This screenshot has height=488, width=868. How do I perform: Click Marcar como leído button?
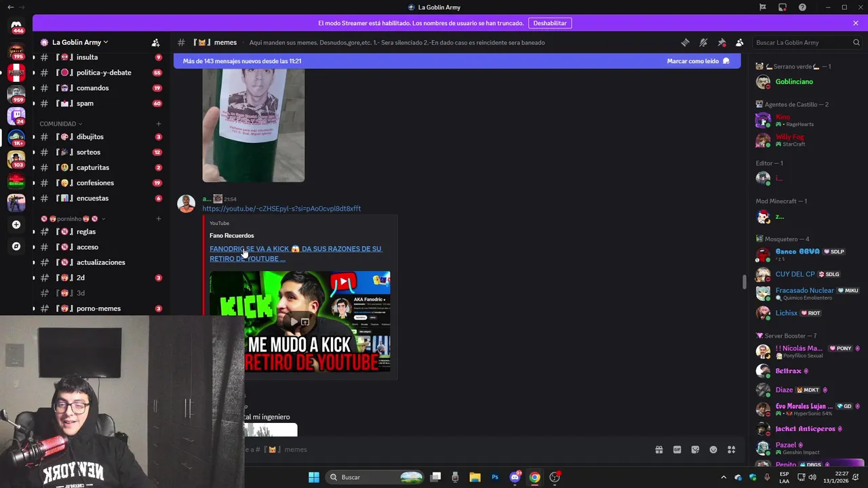698,61
